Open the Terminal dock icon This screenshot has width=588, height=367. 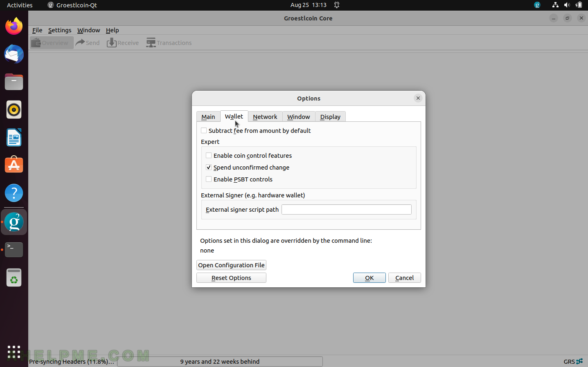(14, 250)
